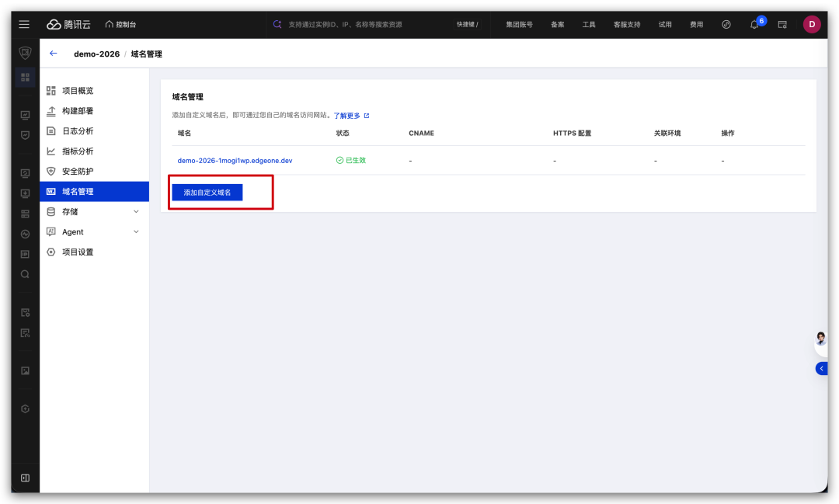The width and height of the screenshot is (839, 504).
Task: Click the Tencent Cloud logo
Action: coord(68,24)
